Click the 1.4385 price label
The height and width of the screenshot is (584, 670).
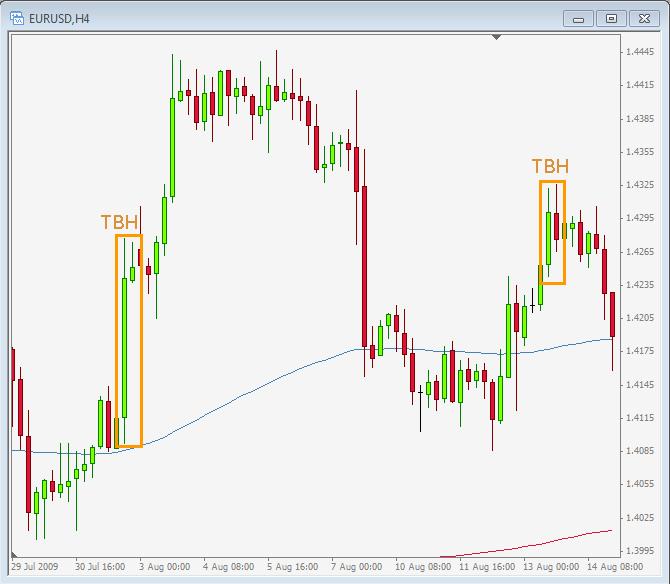point(640,118)
